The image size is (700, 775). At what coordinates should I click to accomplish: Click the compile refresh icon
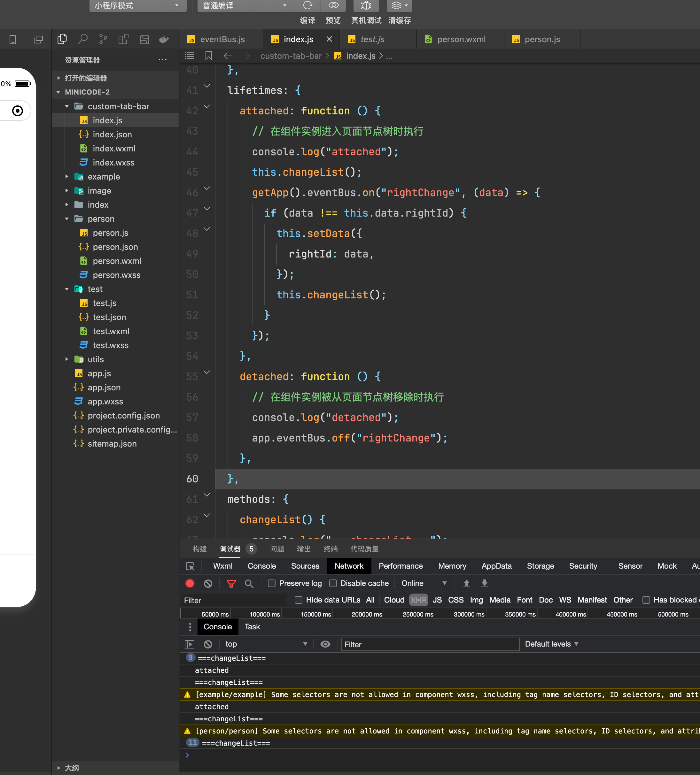tap(307, 5)
